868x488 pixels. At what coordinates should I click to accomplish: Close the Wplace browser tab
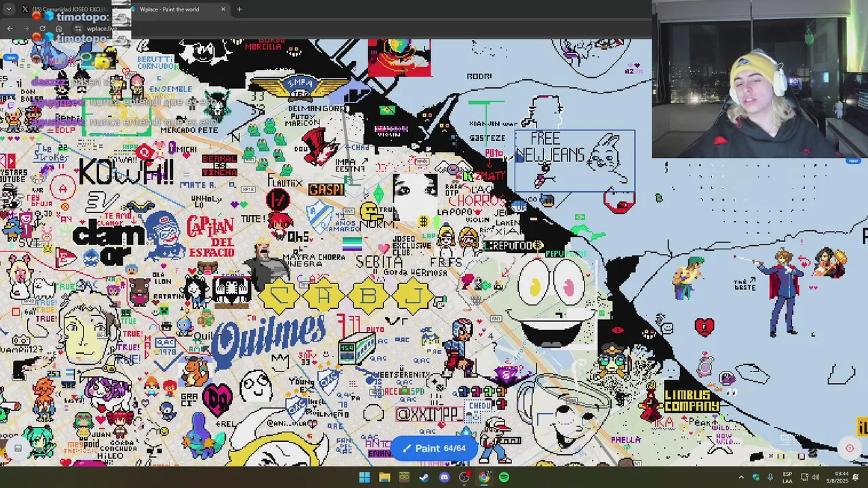[x=223, y=9]
